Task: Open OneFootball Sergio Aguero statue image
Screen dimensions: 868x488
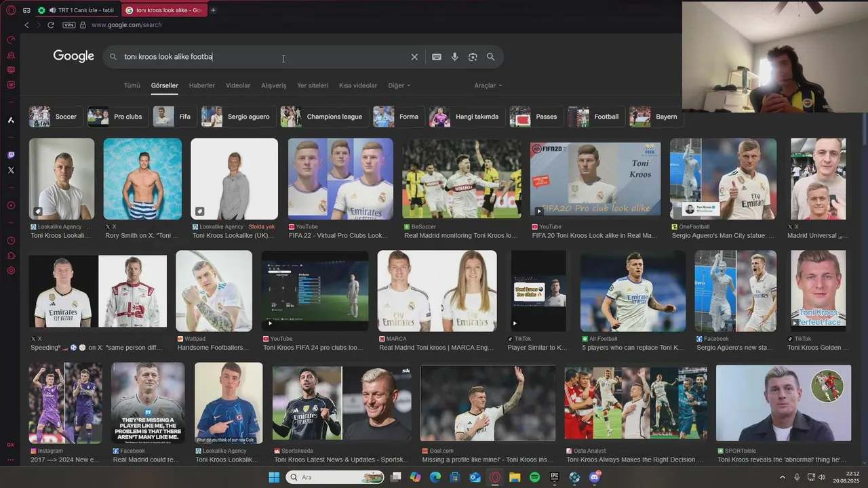Action: (x=724, y=179)
